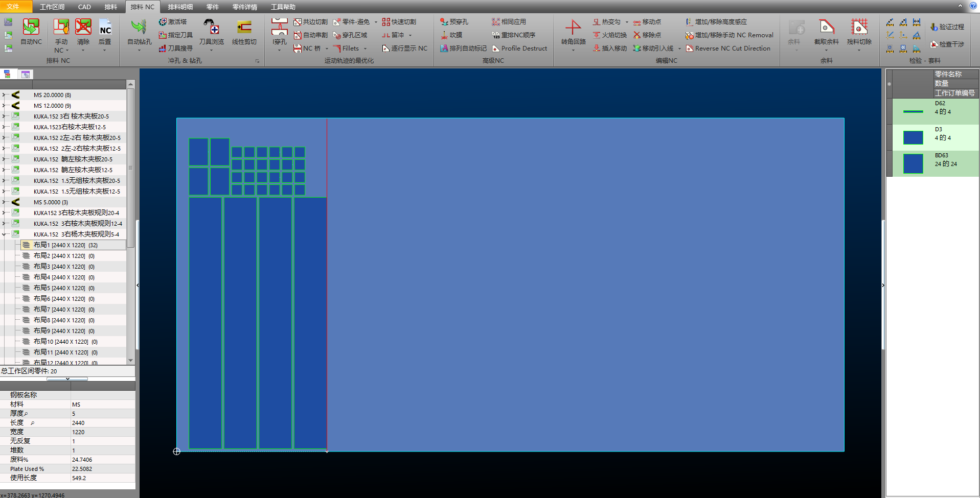The height and width of the screenshot is (498, 980).
Task: Open the 手动 NC manual tool
Action: [61, 36]
